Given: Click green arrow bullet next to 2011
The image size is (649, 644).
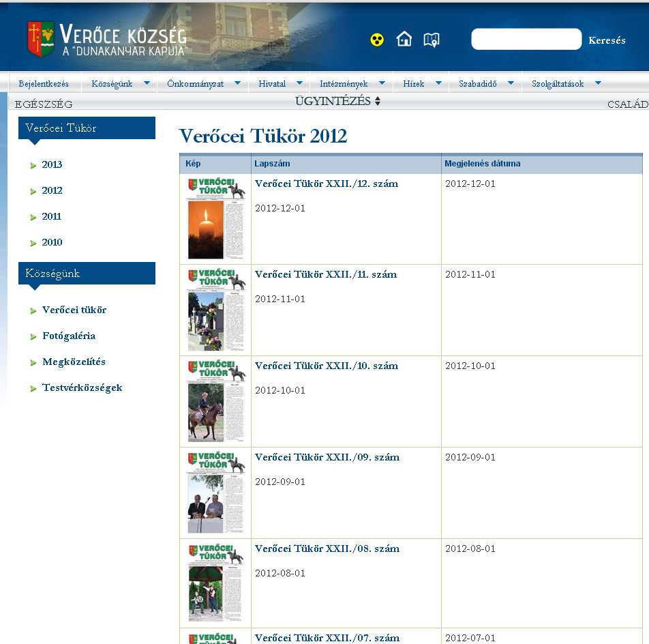Looking at the screenshot, I should coord(33,218).
